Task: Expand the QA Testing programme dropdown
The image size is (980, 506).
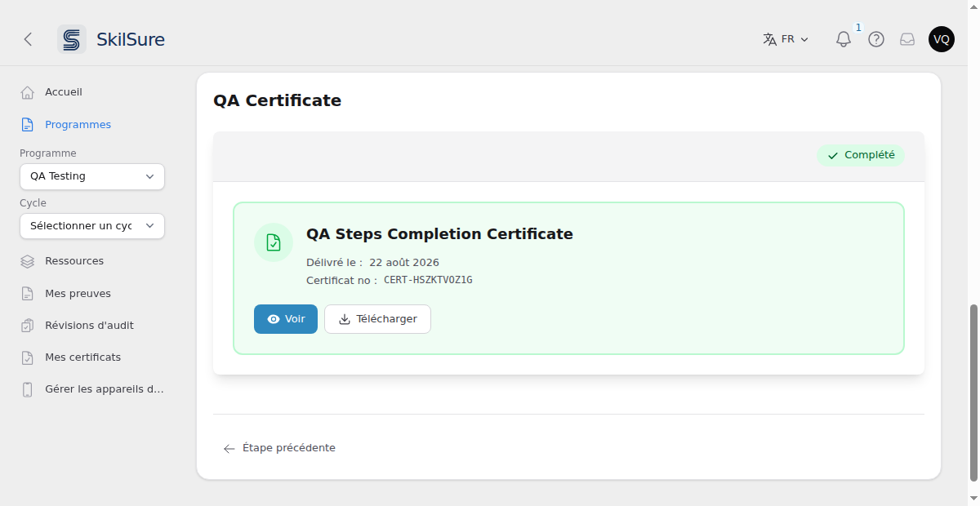Action: pyautogui.click(x=92, y=176)
